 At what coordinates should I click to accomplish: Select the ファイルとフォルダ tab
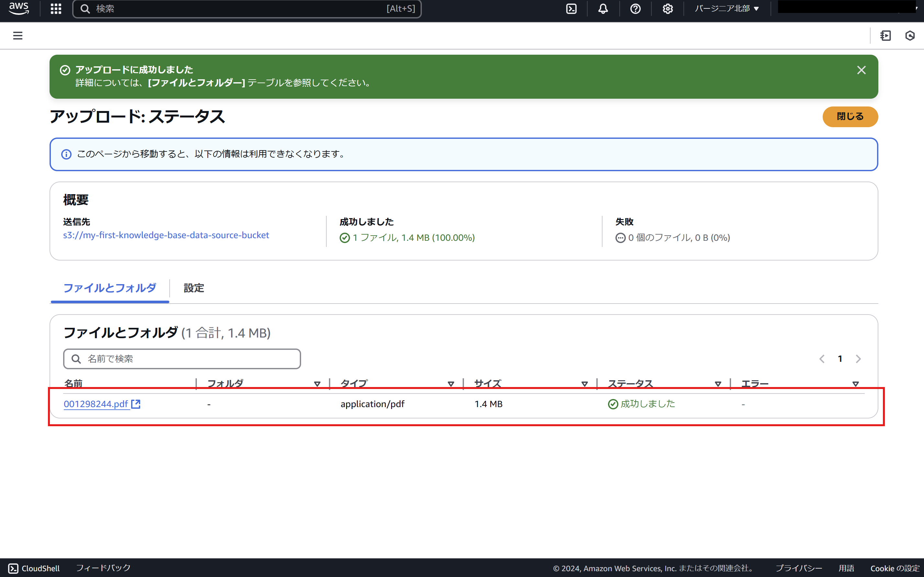point(109,289)
